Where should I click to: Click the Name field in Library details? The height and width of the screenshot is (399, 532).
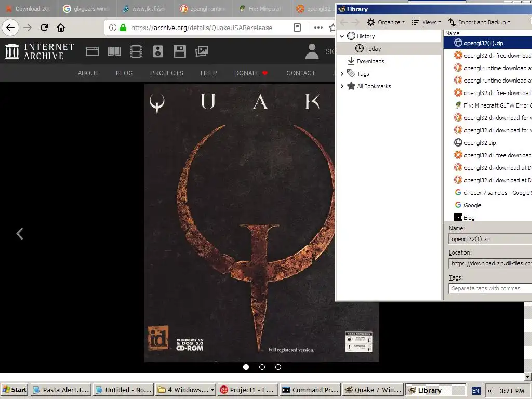pos(490,239)
